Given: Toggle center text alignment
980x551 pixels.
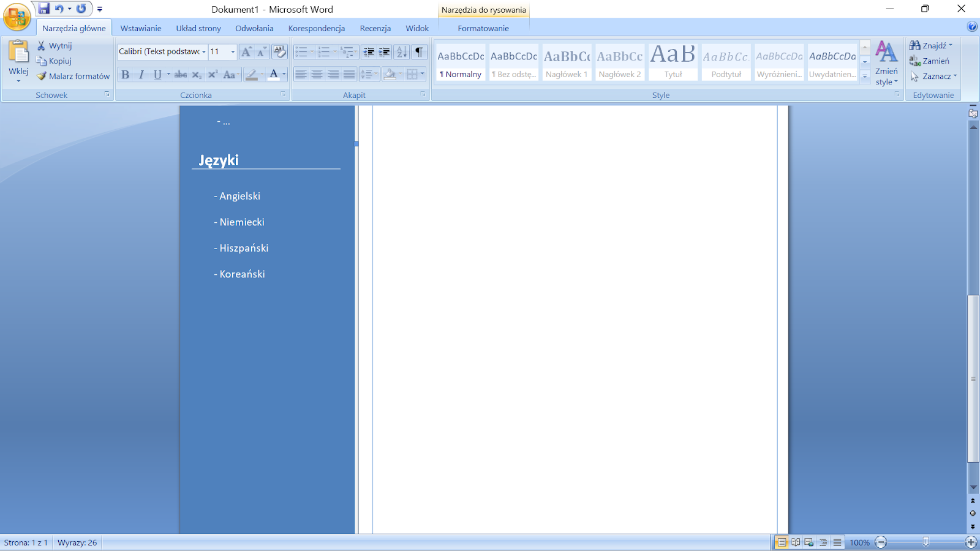Looking at the screenshot, I should 317,75.
